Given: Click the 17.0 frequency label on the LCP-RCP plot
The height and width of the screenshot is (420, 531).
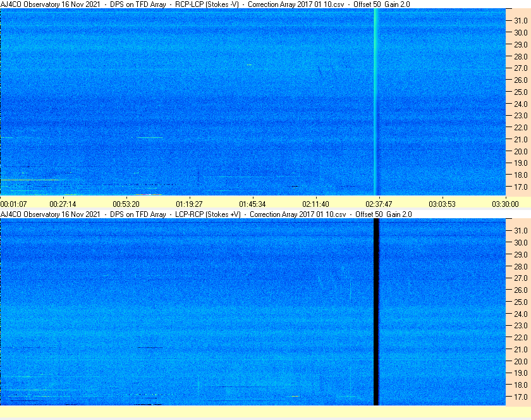Looking at the screenshot, I should (x=520, y=397).
